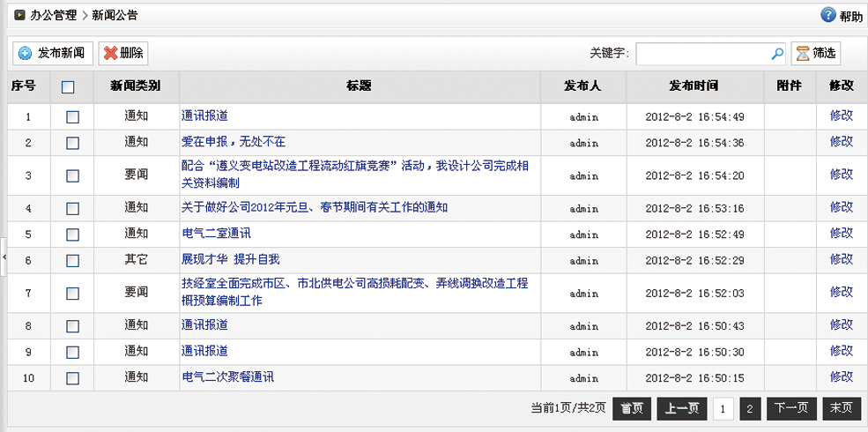This screenshot has width=868, height=432.
Task: Toggle the select-all checkbox in header
Action: coord(68,86)
